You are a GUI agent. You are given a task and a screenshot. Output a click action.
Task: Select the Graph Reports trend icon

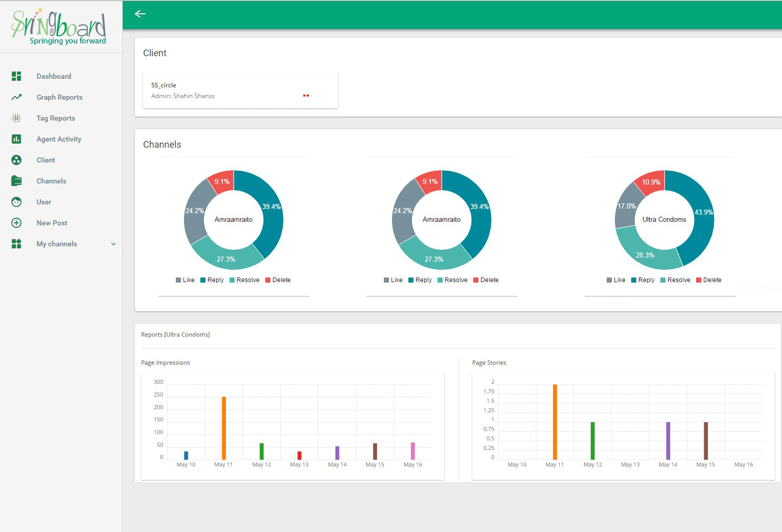click(x=16, y=97)
